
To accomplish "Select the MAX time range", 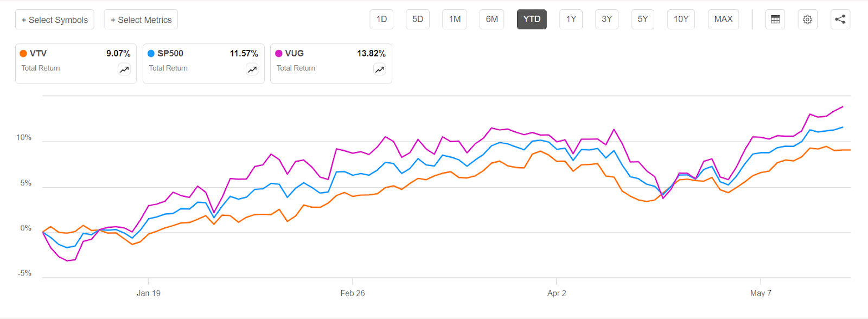I will pyautogui.click(x=723, y=19).
